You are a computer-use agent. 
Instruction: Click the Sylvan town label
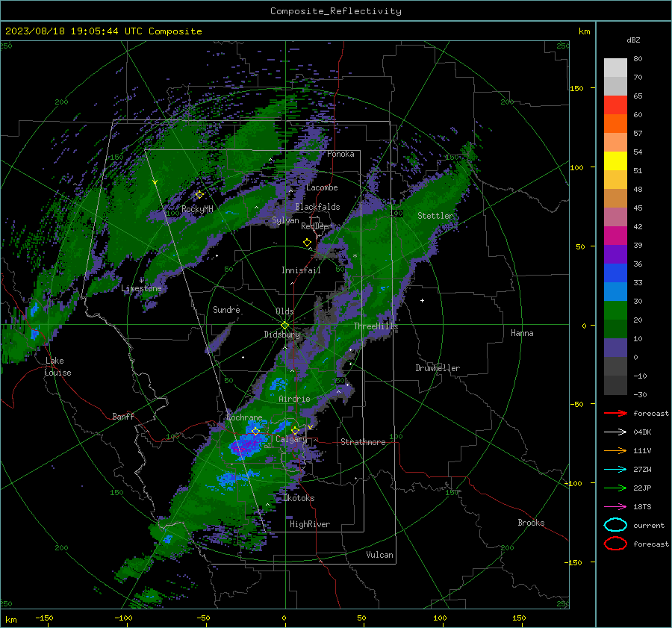point(285,220)
